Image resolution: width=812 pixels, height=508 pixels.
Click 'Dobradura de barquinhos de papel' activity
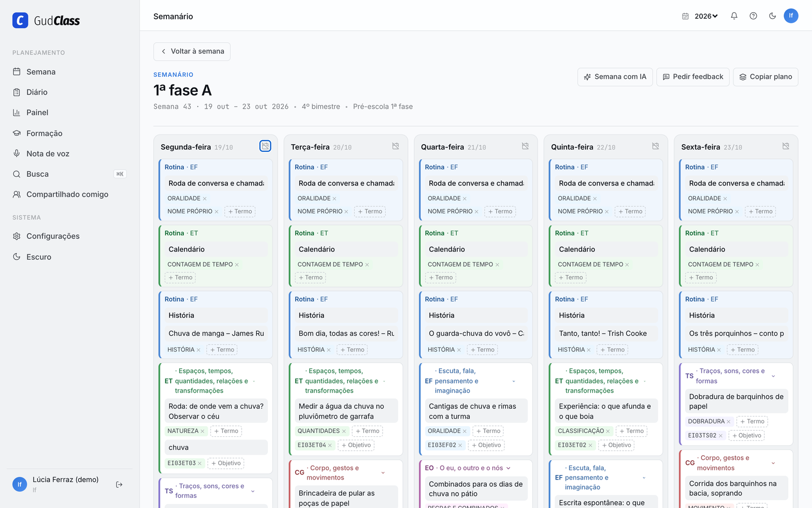[x=736, y=401]
